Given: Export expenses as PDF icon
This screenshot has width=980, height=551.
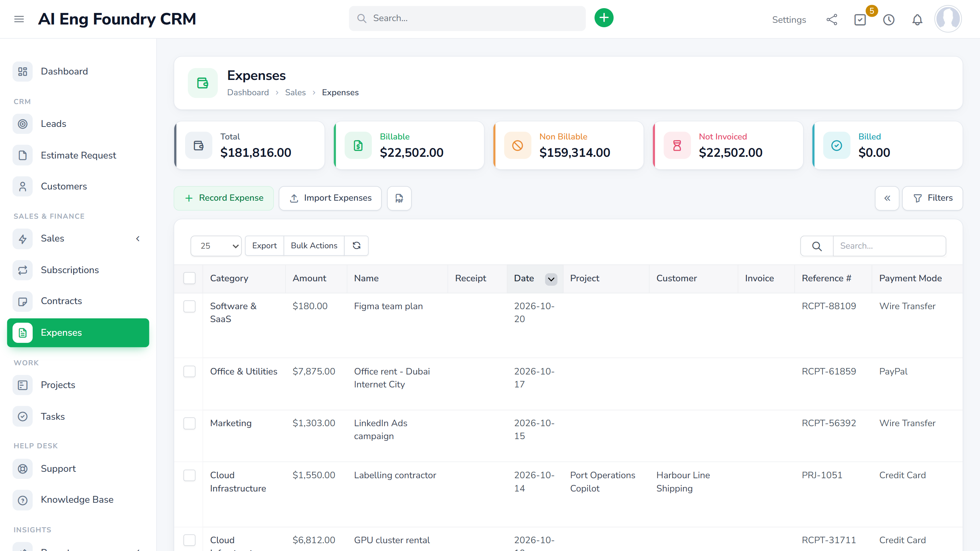Looking at the screenshot, I should click(399, 198).
